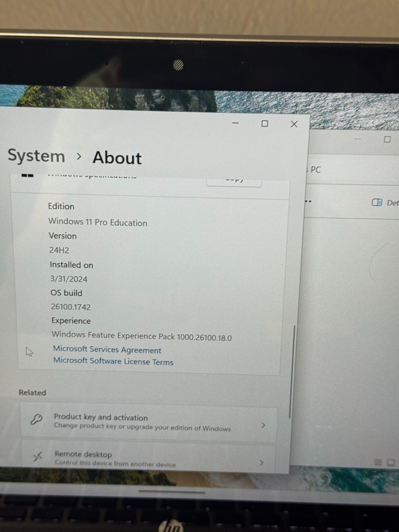This screenshot has width=399, height=532.
Task: Click the Copy button for Windows specifications
Action: coord(234,182)
